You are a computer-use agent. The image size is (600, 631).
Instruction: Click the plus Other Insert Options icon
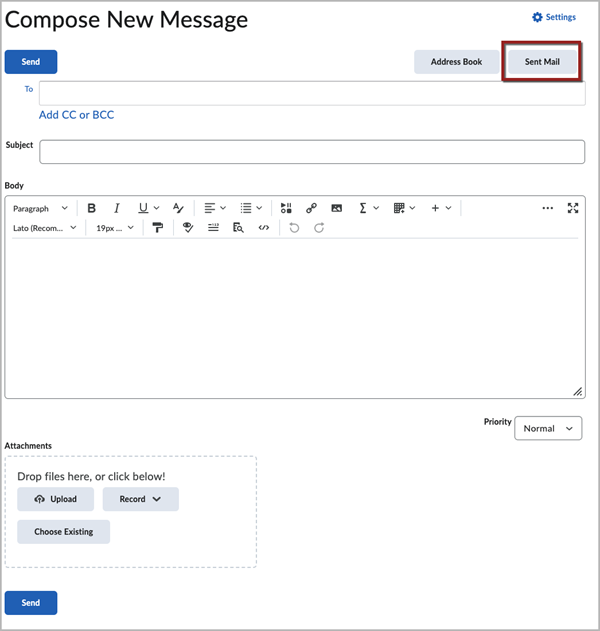(435, 208)
